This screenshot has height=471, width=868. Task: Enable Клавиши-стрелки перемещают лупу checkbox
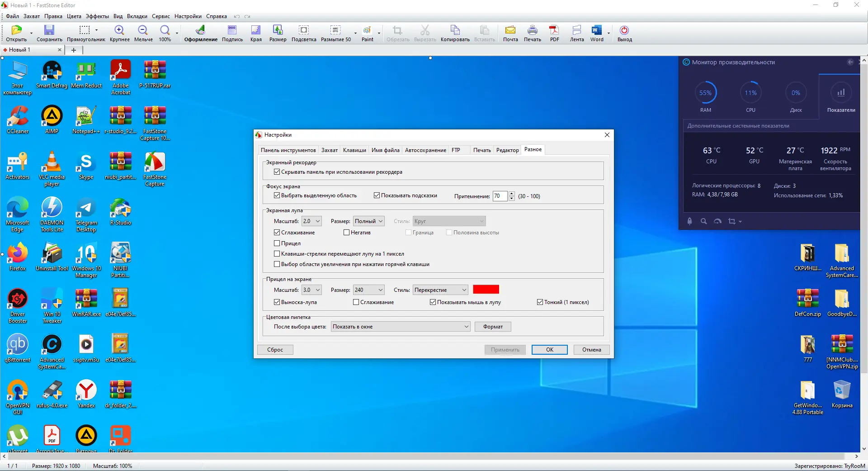[277, 254]
